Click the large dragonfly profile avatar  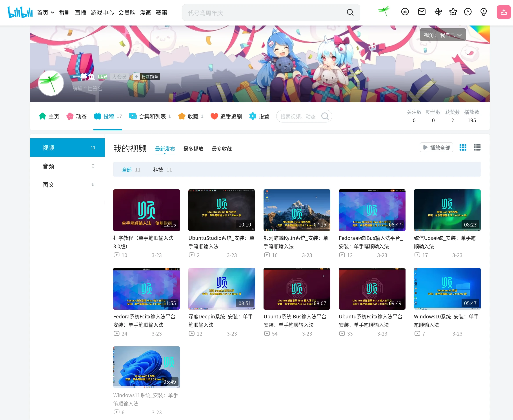point(51,83)
